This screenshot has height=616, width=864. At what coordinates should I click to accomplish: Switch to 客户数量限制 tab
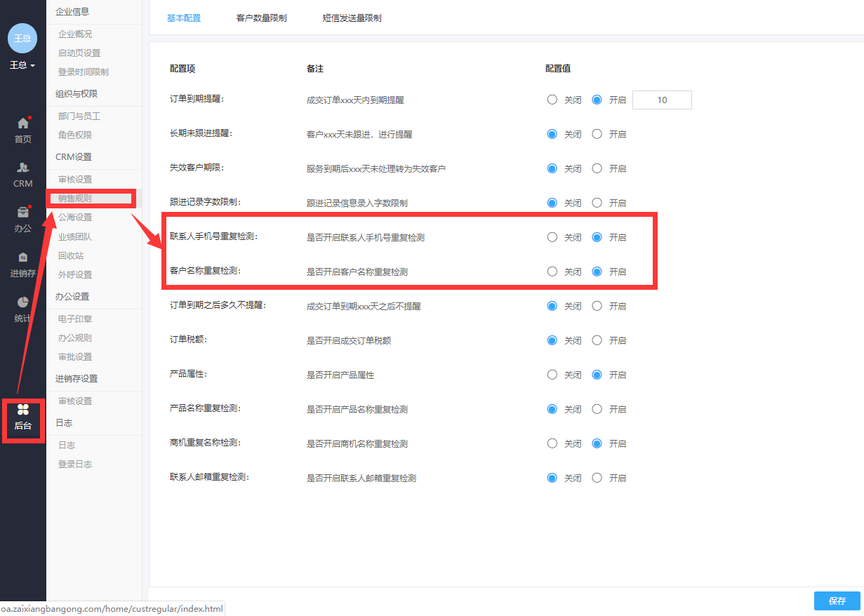[262, 18]
